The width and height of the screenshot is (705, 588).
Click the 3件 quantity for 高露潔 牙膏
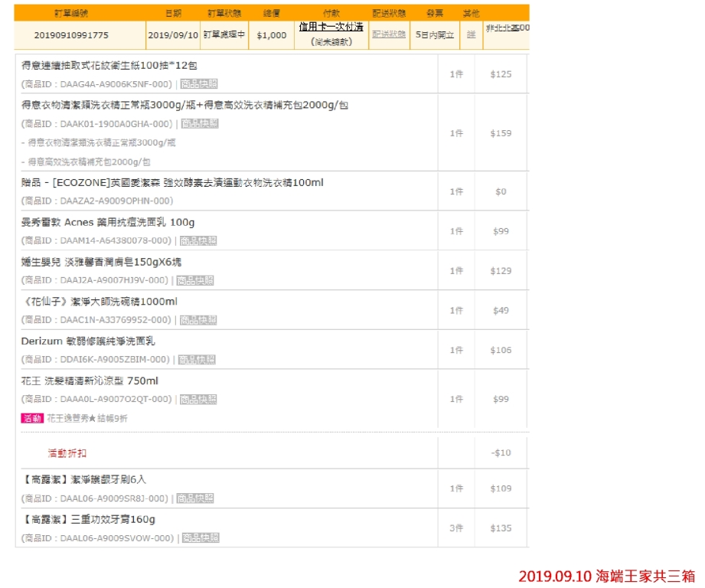tap(456, 528)
